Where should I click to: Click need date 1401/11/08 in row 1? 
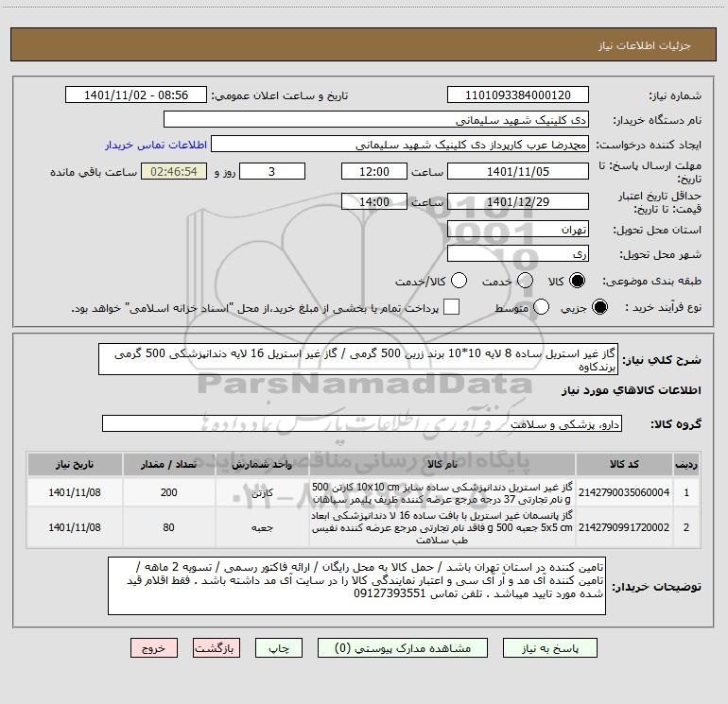pyautogui.click(x=75, y=492)
